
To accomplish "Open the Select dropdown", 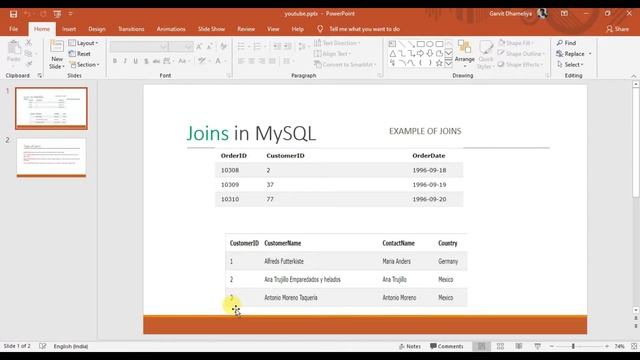I will point(570,64).
